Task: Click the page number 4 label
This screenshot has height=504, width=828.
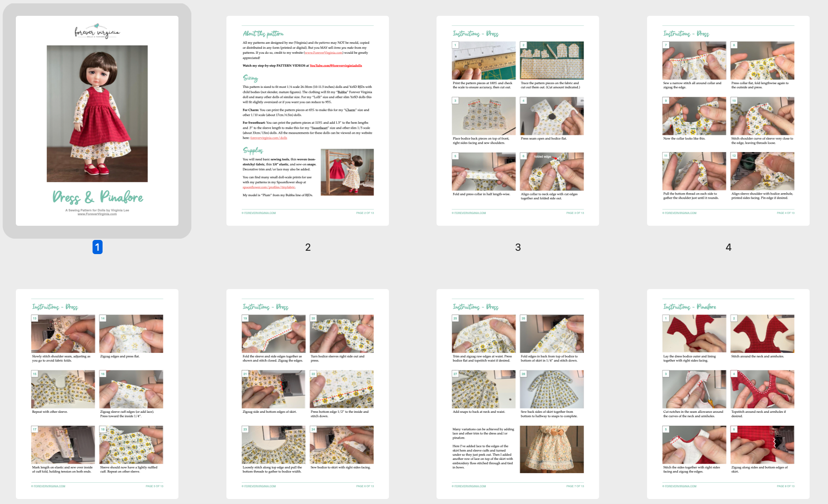Action: coord(728,247)
